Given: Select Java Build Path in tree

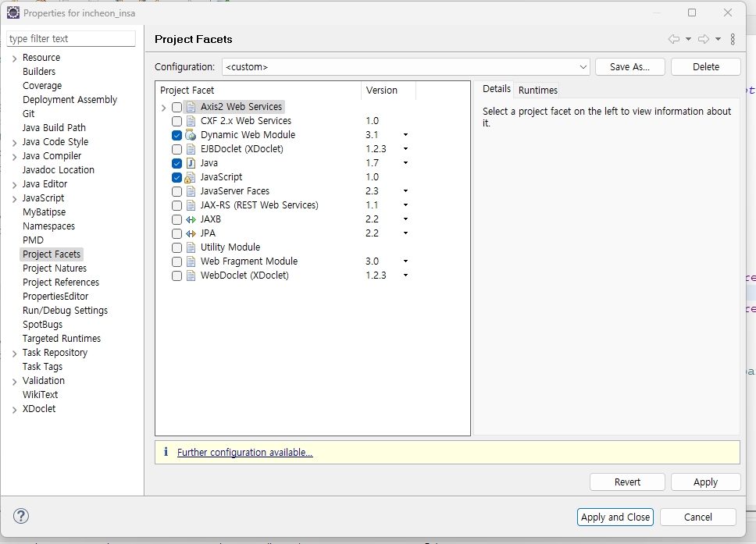Looking at the screenshot, I should [x=54, y=128].
